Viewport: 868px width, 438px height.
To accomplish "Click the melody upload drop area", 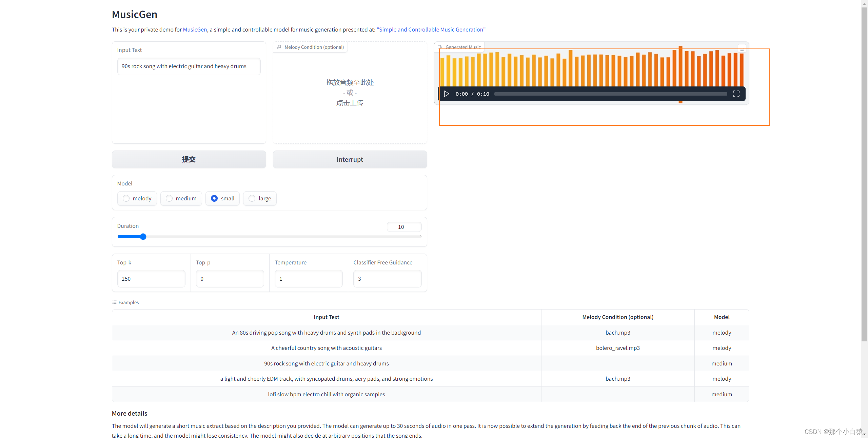I will [350, 93].
